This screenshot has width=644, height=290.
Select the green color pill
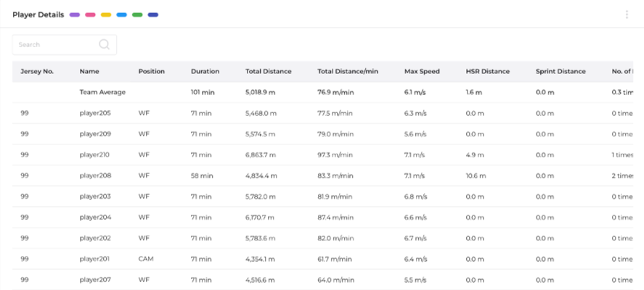[x=137, y=14]
